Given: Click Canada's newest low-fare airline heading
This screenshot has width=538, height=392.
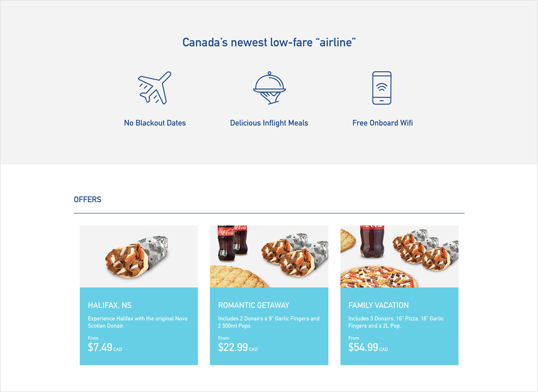Looking at the screenshot, I should (269, 42).
